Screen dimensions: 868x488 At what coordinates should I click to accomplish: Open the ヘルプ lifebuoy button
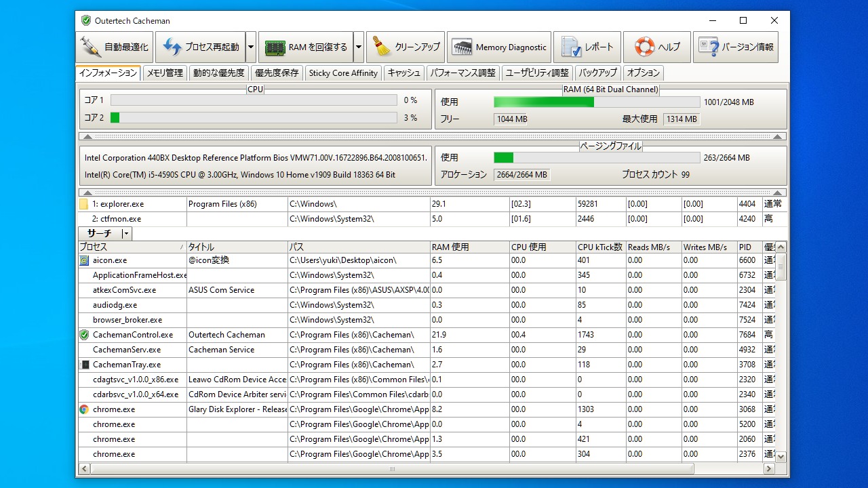[x=656, y=47]
